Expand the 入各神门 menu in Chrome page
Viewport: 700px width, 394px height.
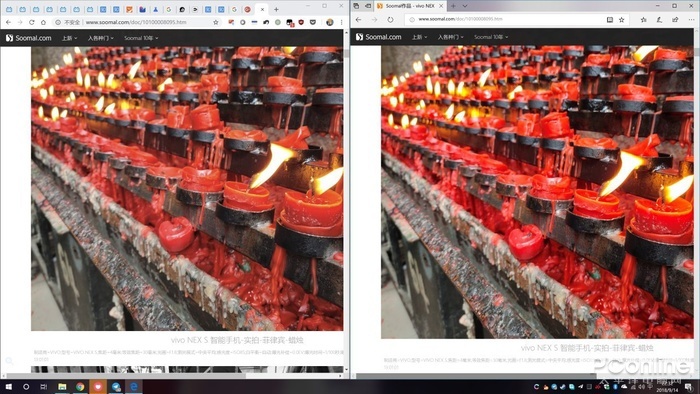(x=100, y=38)
